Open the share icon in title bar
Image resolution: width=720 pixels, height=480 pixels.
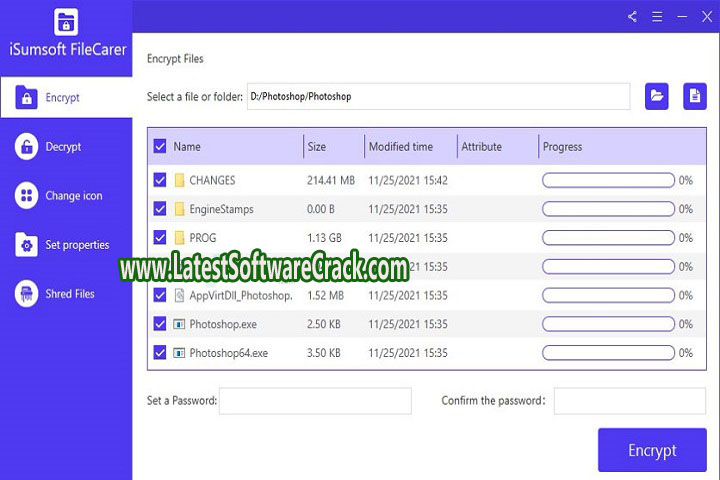pos(632,17)
